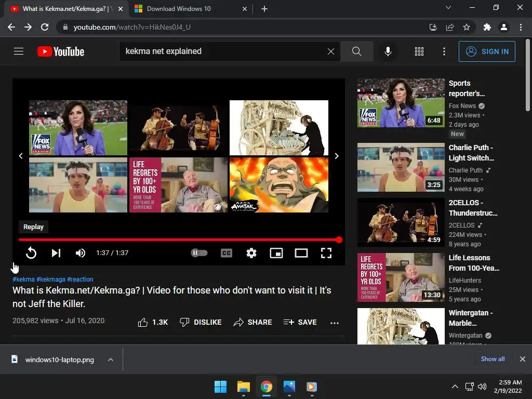The height and width of the screenshot is (399, 532).
Task: Open the YouTube apps grid
Action: (x=419, y=51)
